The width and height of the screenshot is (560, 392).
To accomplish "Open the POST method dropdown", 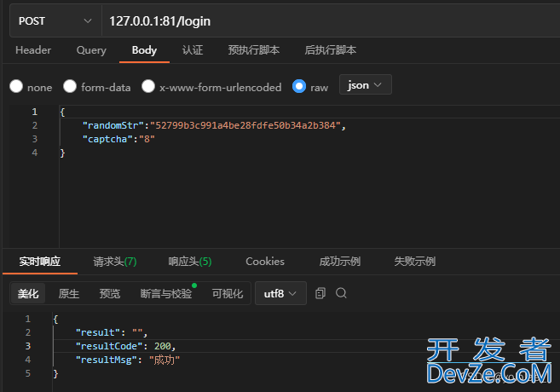I will [55, 21].
